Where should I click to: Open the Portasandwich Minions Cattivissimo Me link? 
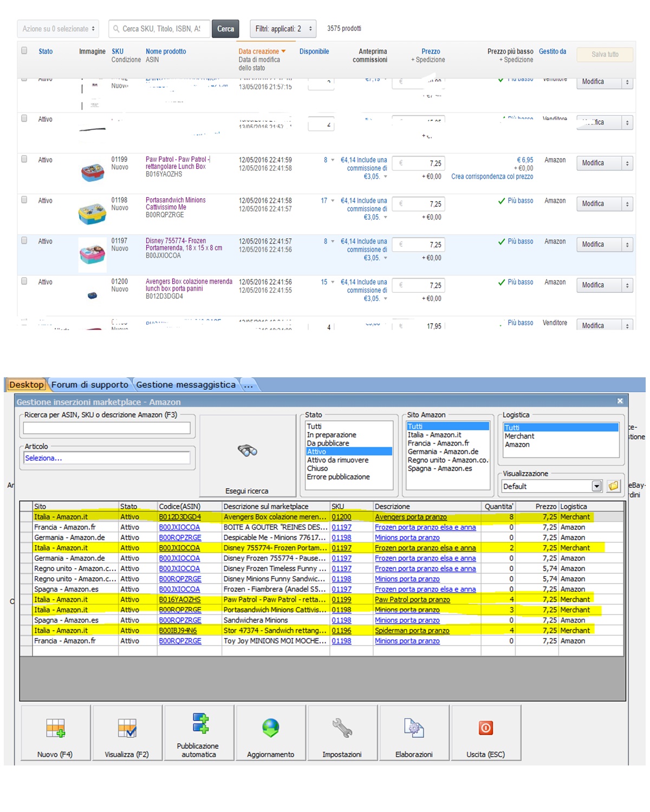click(175, 204)
